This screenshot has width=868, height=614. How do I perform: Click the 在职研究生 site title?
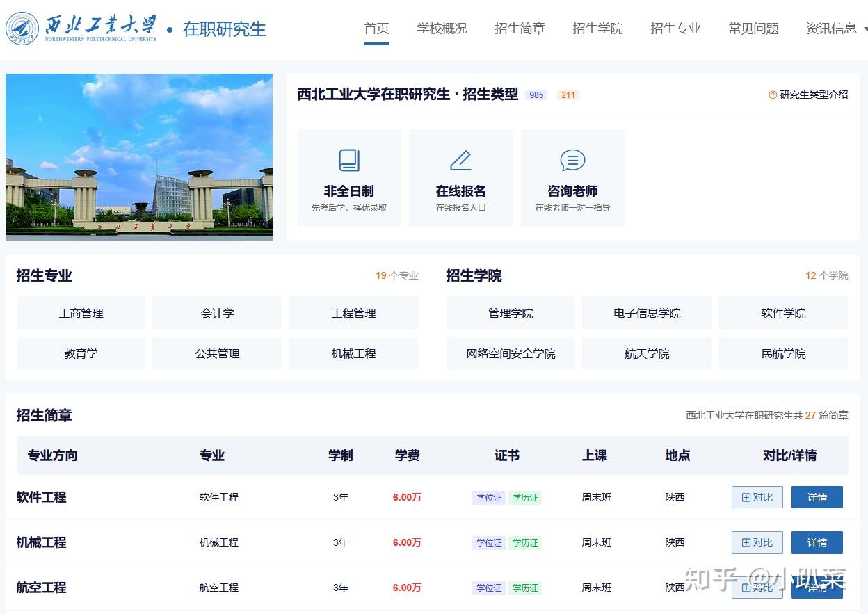point(224,29)
